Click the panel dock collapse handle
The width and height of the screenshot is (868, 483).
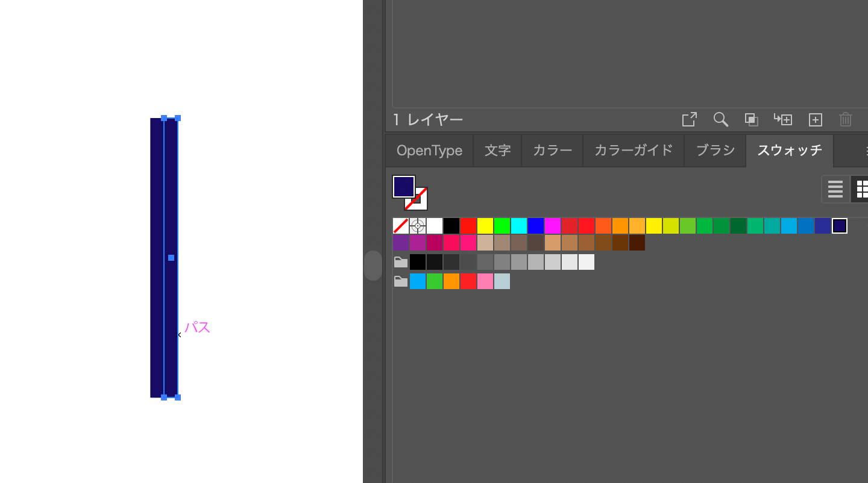[373, 266]
